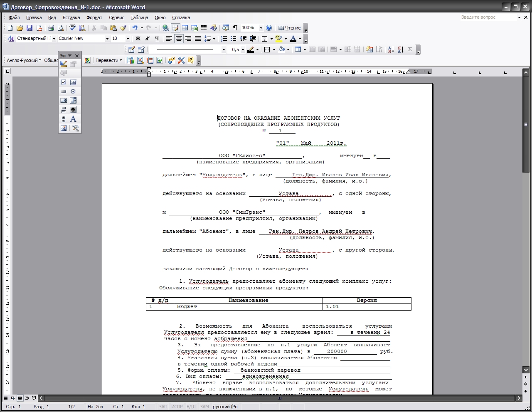
Task: Open the Формат menu
Action: (x=94, y=17)
